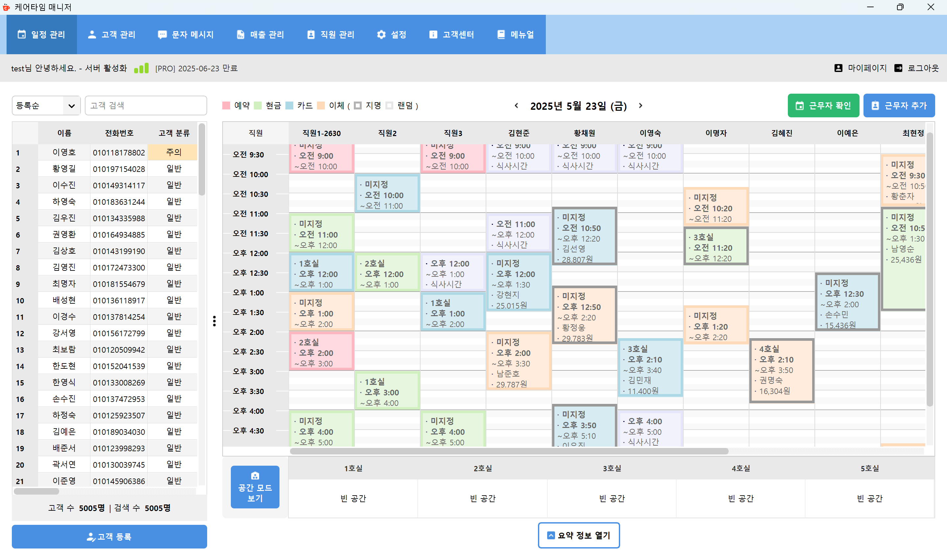The height and width of the screenshot is (560, 947).
Task: Click the 메뉴얼 book icon
Action: point(501,34)
